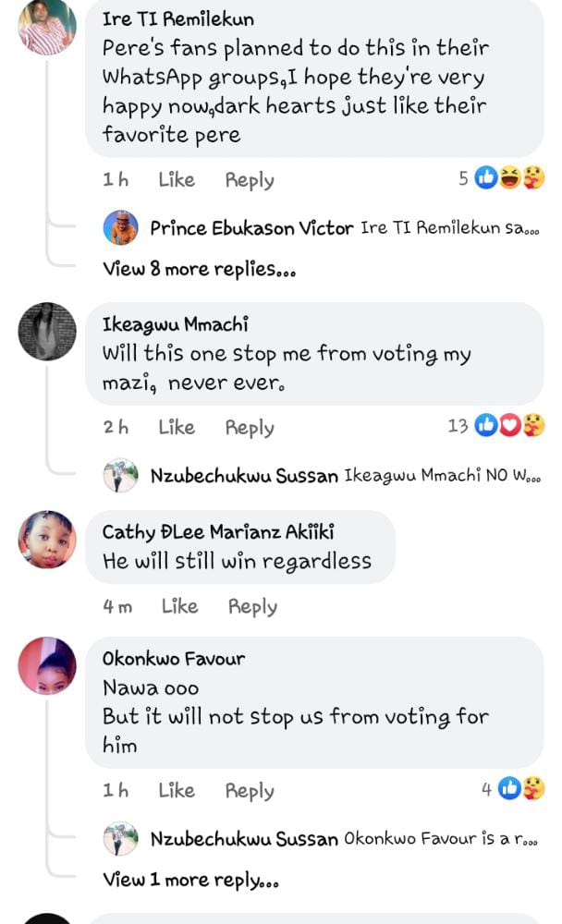Screen dimensions: 562x924
Task: Open Okonkwo Favour's profile picture
Action: pos(47,665)
